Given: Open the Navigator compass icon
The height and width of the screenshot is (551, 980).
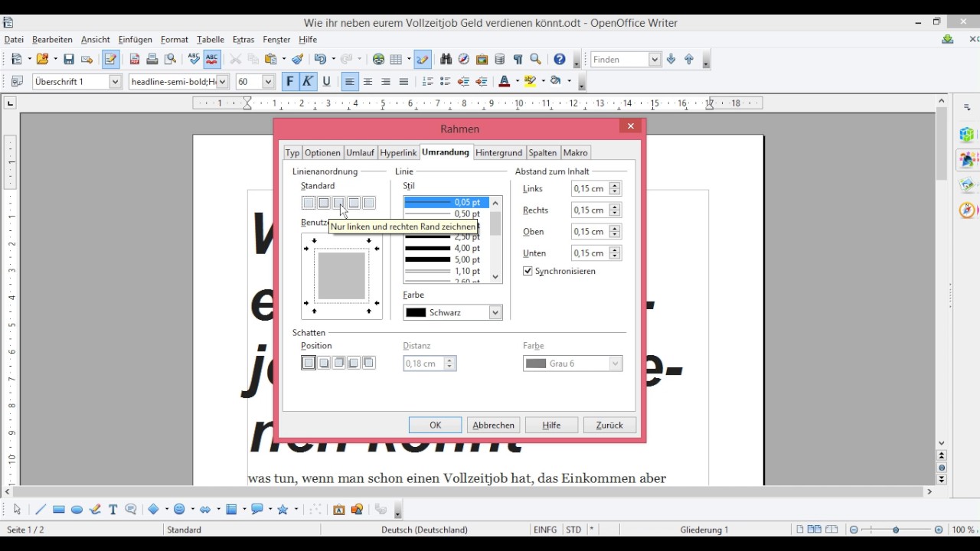Looking at the screenshot, I should click(464, 59).
